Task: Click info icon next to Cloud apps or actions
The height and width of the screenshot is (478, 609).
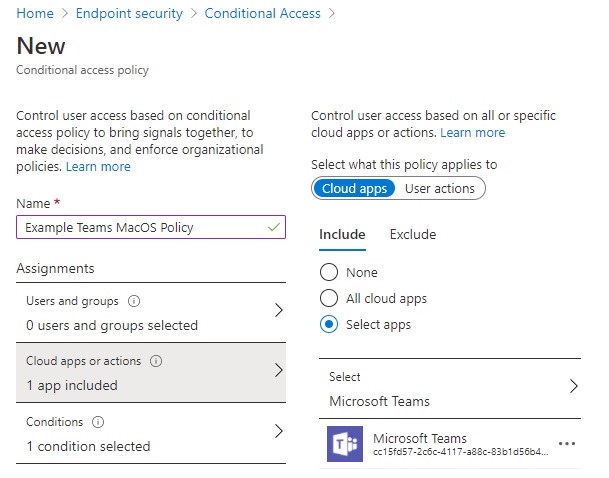Action: (156, 361)
